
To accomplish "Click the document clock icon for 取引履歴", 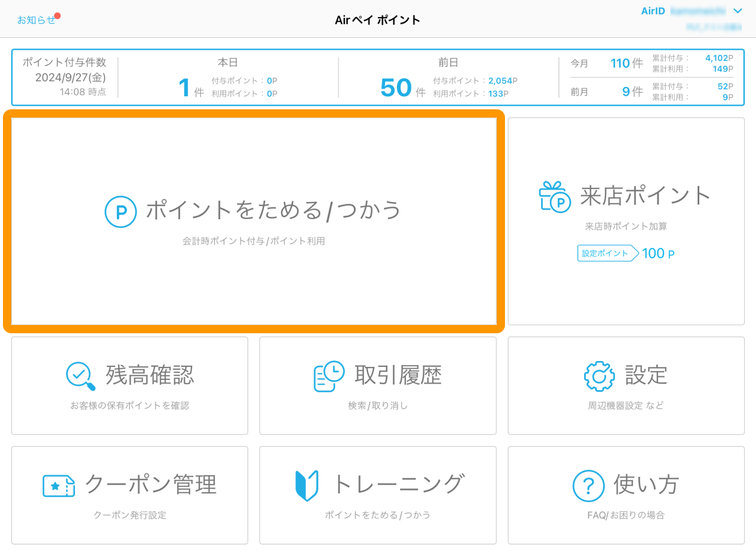I will (x=329, y=376).
